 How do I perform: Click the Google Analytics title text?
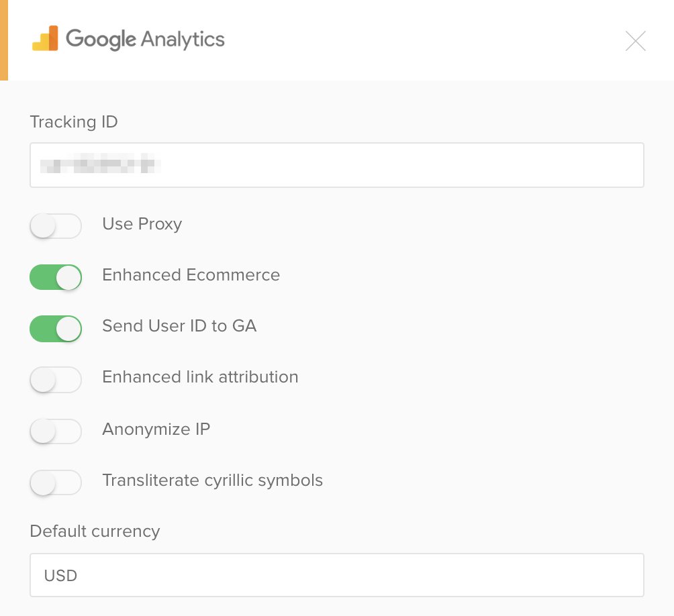click(145, 39)
